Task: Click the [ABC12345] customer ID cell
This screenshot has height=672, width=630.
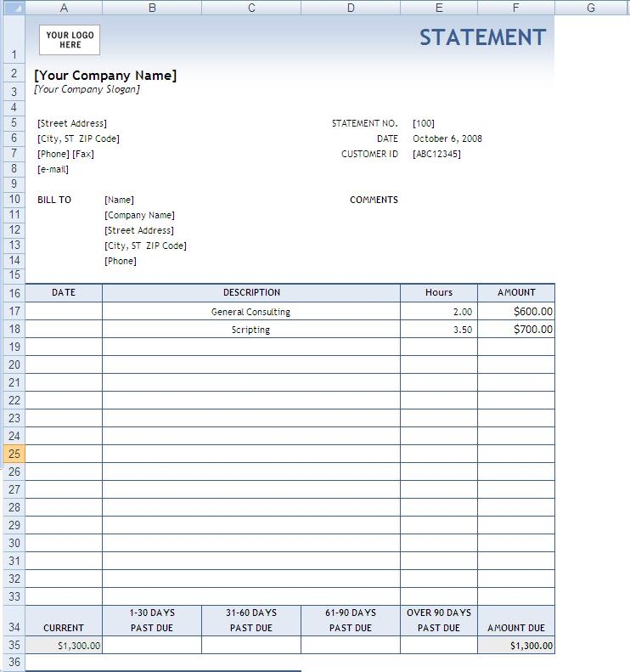Action: click(x=436, y=154)
